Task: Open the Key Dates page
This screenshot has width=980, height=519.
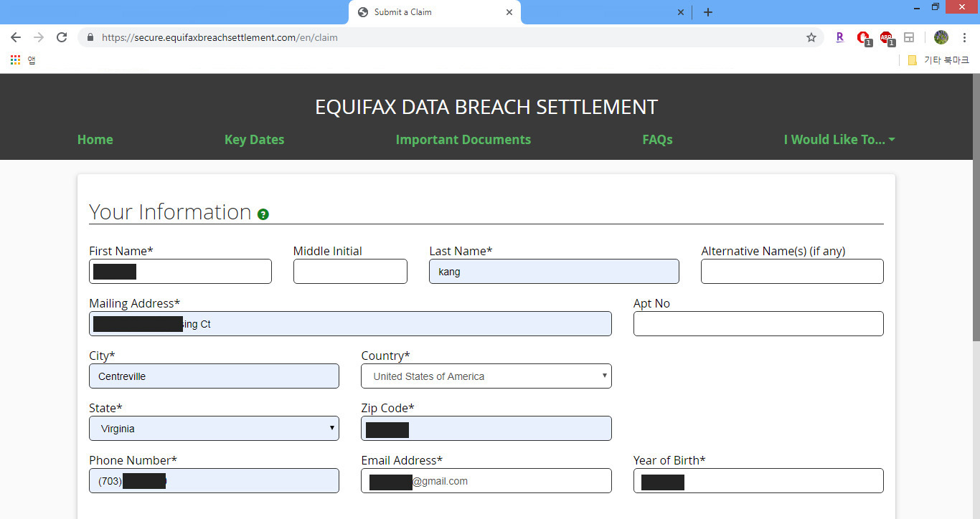Action: [x=255, y=140]
